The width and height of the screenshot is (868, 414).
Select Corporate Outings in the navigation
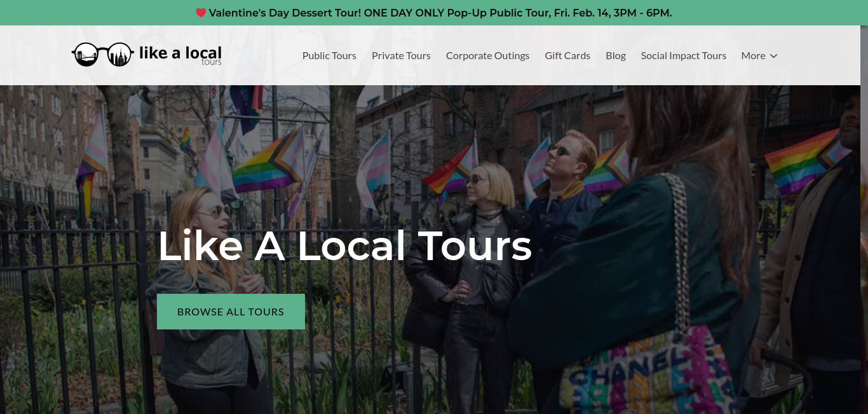(x=487, y=56)
